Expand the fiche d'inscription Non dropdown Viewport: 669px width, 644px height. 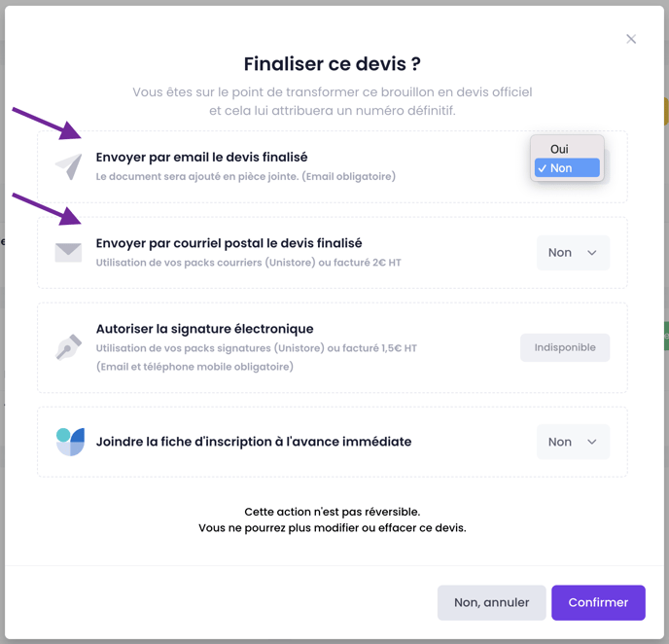573,442
